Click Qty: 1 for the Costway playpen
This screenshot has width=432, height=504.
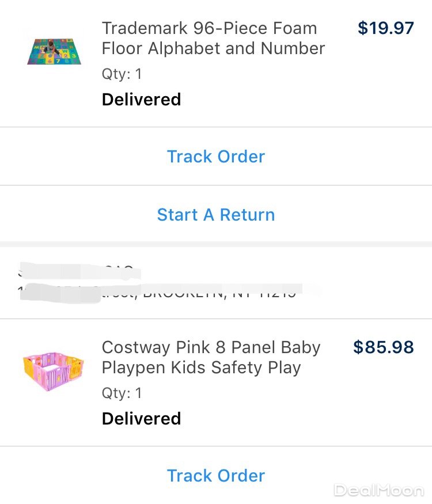tap(122, 393)
